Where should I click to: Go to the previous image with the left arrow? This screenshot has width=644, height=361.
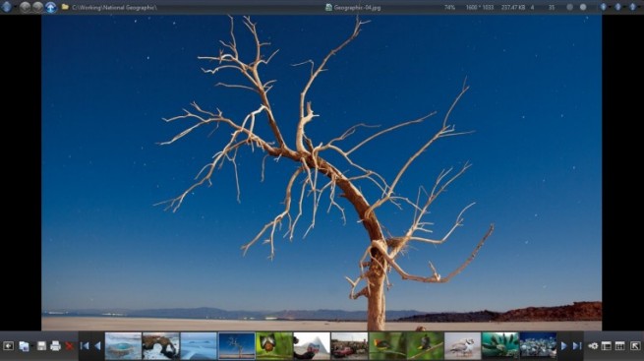(97, 346)
